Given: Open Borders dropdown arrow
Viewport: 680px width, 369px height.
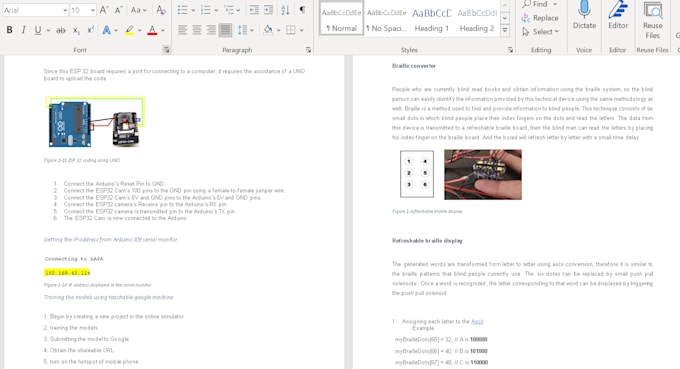Looking at the screenshot, I should click(301, 30).
